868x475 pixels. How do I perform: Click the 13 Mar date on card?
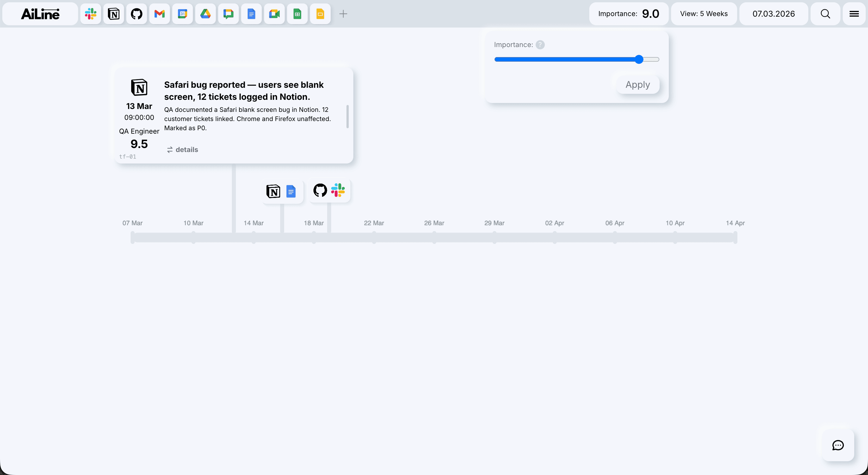(x=139, y=106)
